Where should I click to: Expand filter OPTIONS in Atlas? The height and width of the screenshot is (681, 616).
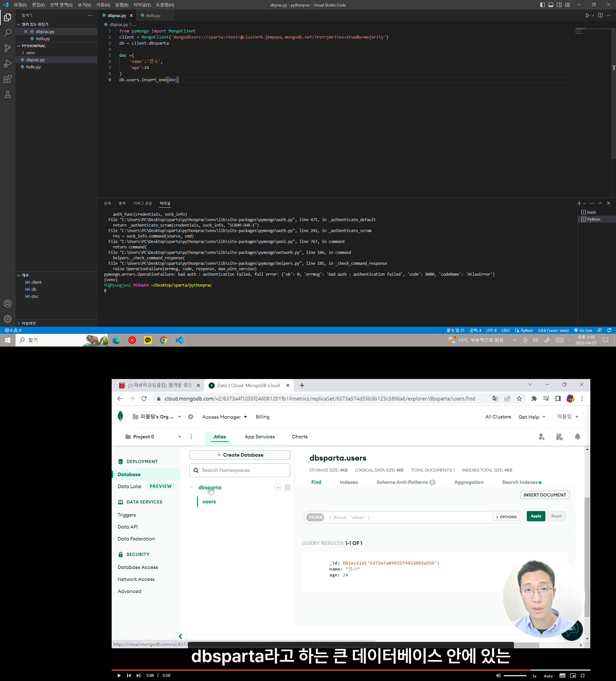(x=507, y=517)
